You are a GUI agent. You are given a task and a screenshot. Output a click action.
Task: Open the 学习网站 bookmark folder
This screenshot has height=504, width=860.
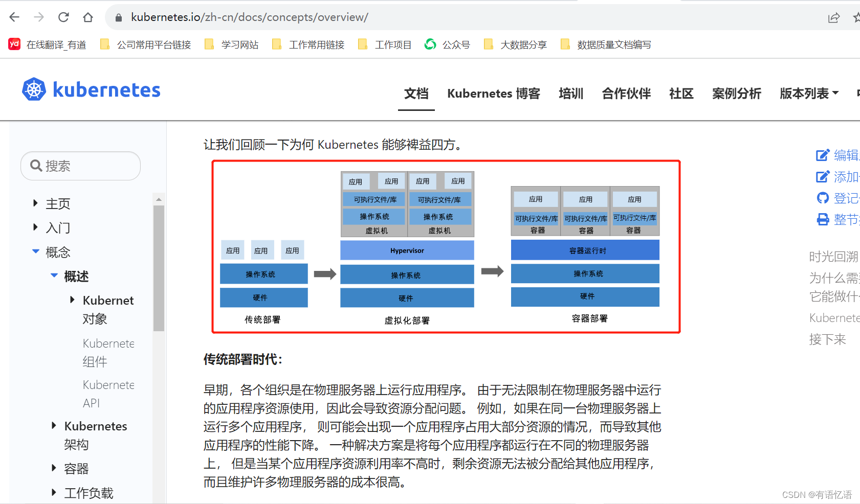[x=231, y=44]
